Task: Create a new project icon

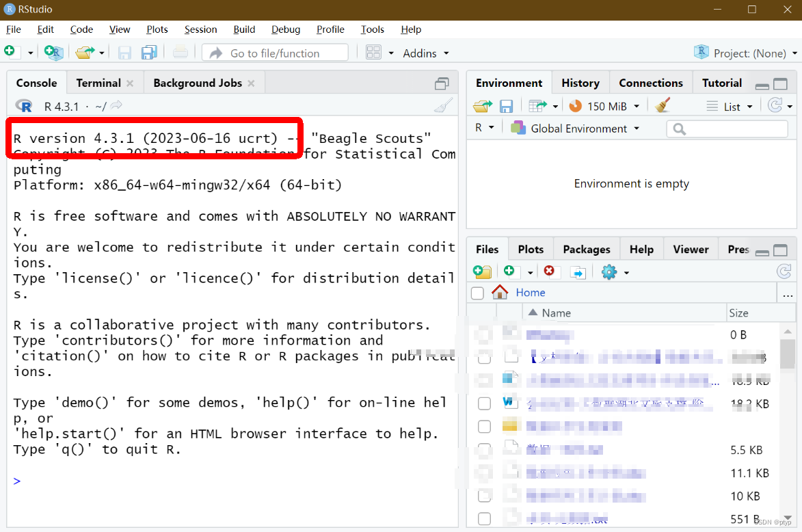Action: [53, 52]
